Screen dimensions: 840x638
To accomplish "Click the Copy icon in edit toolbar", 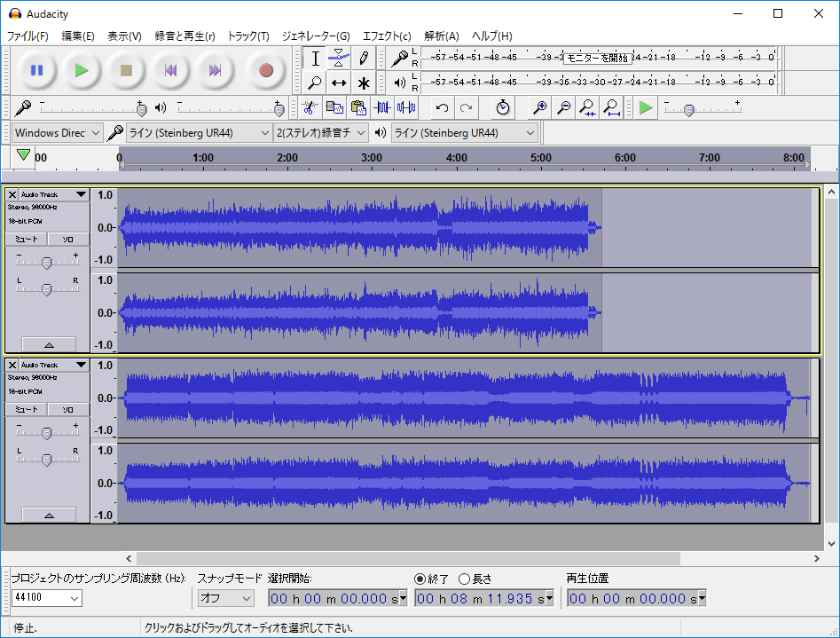I will tap(334, 107).
